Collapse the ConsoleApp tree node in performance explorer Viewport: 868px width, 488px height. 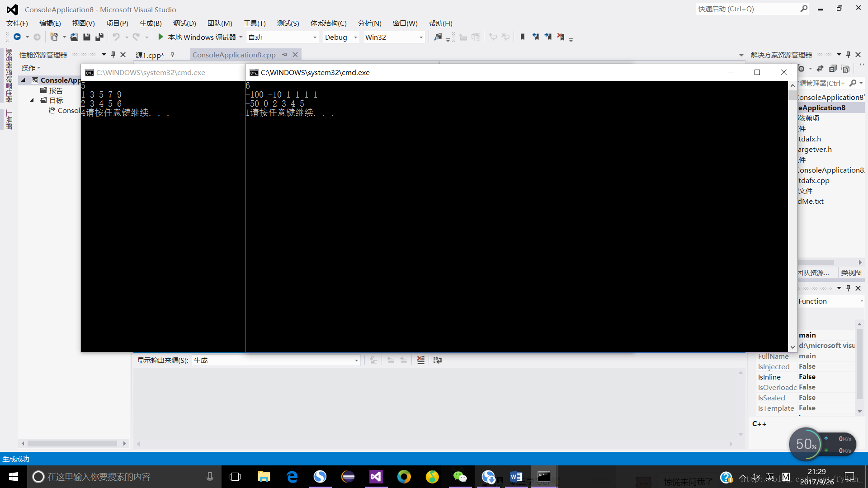[x=24, y=80]
